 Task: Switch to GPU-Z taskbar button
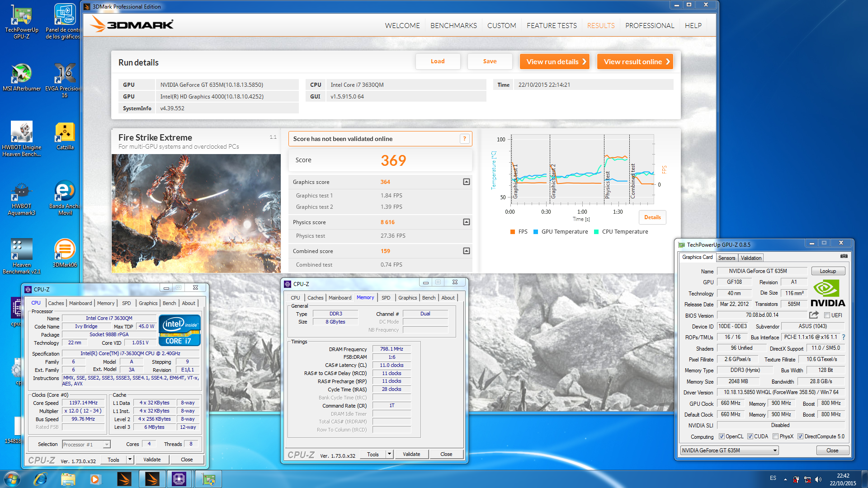click(x=208, y=479)
